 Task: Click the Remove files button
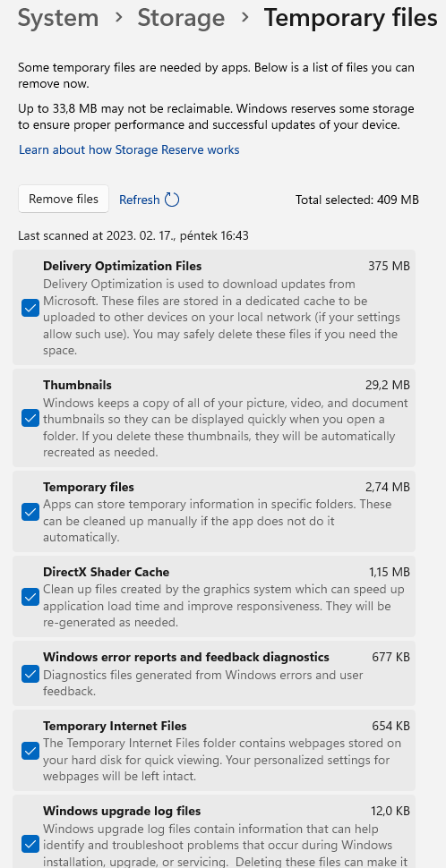pyautogui.click(x=64, y=199)
